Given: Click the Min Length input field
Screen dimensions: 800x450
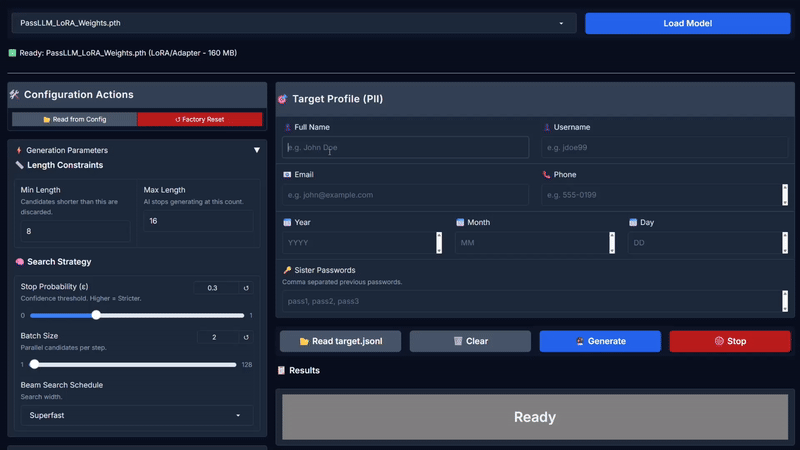Looking at the screenshot, I should [75, 231].
